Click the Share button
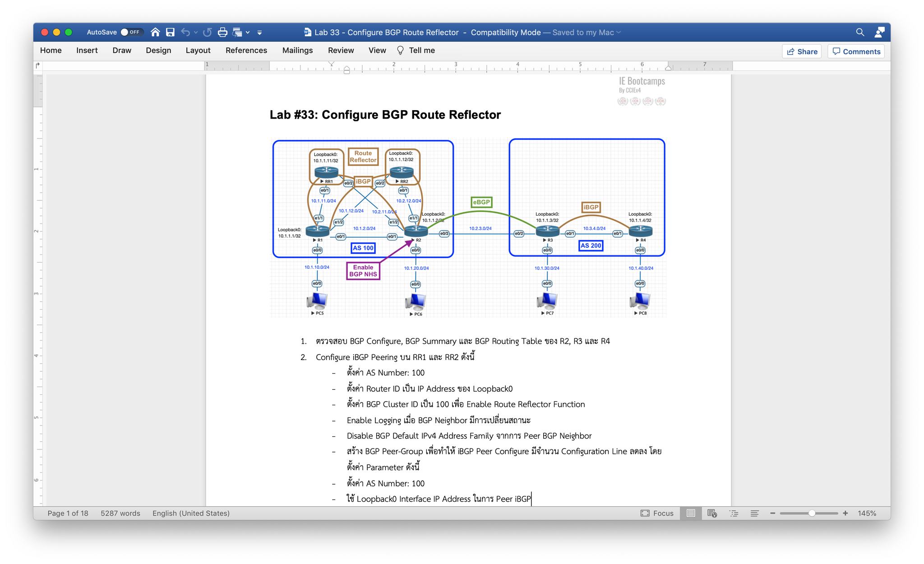The height and width of the screenshot is (564, 924). pyautogui.click(x=802, y=51)
